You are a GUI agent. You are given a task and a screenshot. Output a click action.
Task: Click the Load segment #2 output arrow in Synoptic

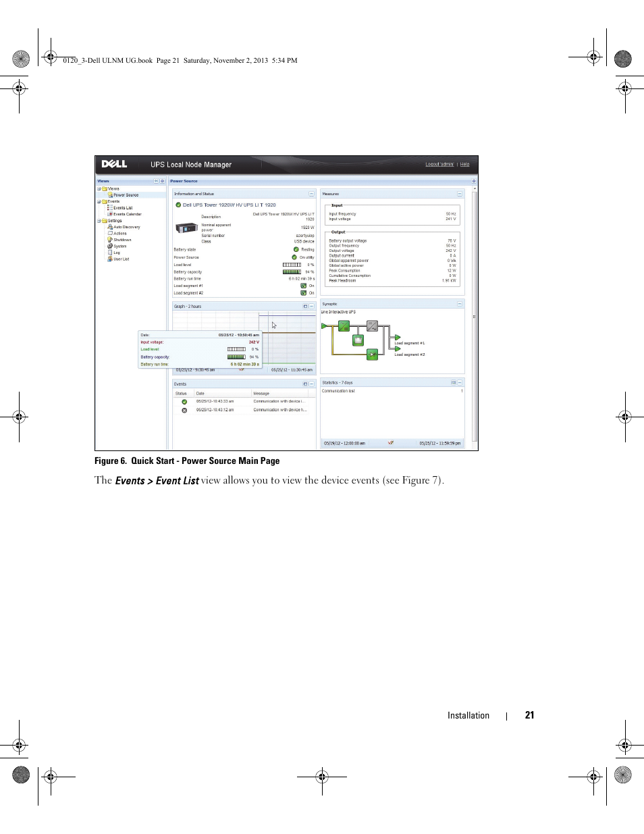(398, 349)
